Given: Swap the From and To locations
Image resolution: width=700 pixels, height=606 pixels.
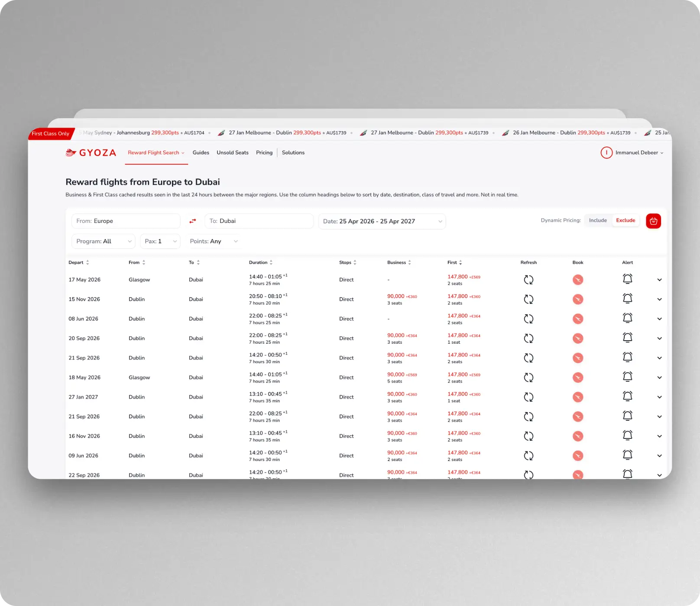Looking at the screenshot, I should 193,221.
